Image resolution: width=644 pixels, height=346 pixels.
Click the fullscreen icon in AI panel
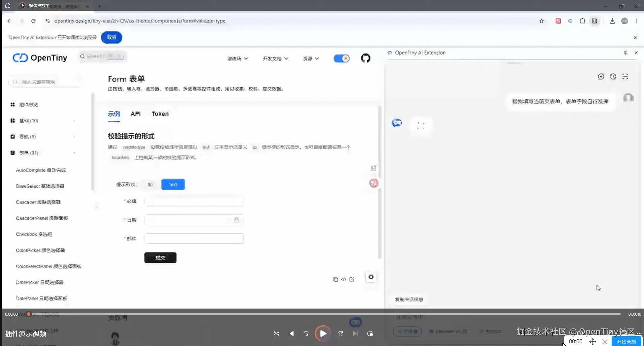625,76
